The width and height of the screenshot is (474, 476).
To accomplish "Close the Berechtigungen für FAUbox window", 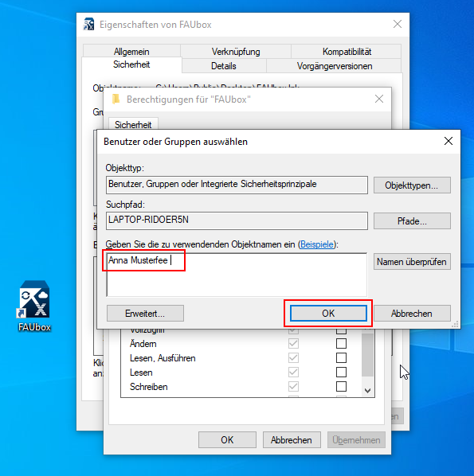I will click(379, 99).
